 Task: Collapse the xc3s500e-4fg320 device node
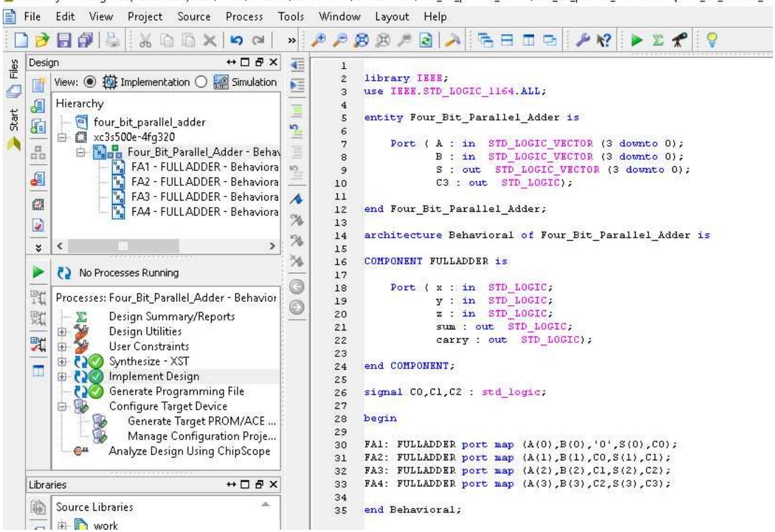(62, 137)
